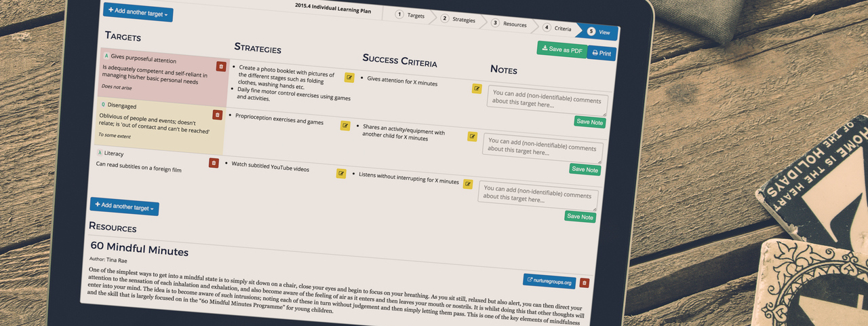Viewport: 868px width, 326px height.
Task: Switch to the Resources step
Action: pyautogui.click(x=509, y=24)
